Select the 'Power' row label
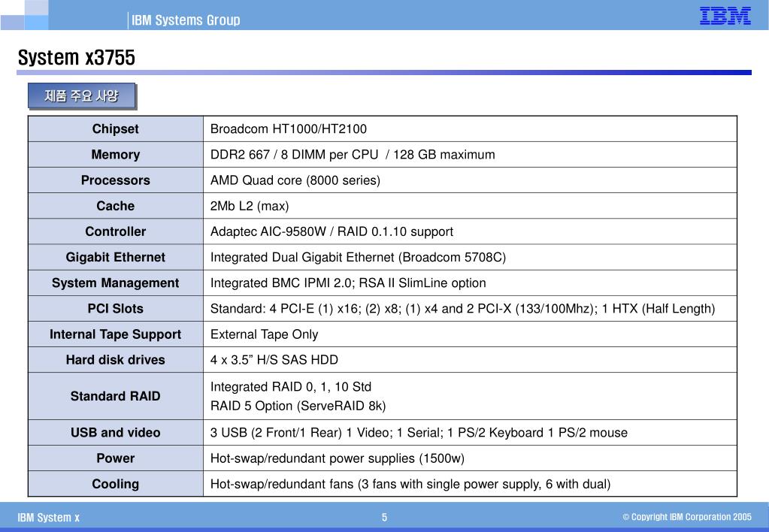Viewport: 769px width, 532px height. 115,458
